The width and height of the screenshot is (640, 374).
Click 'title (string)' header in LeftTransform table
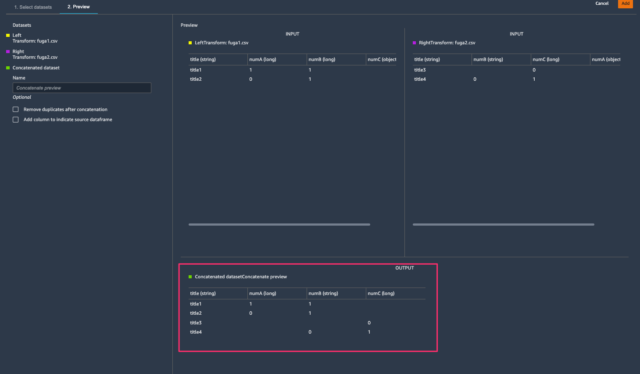218,60
